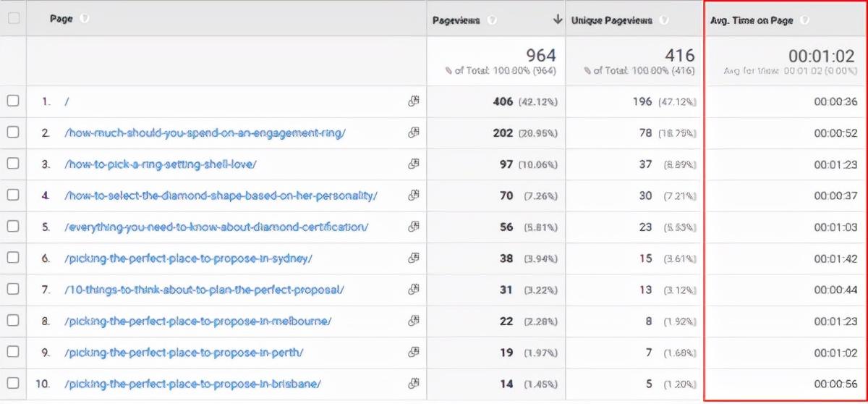Open propose-in-melbourne page external link icon
The height and width of the screenshot is (404, 868).
tap(414, 320)
